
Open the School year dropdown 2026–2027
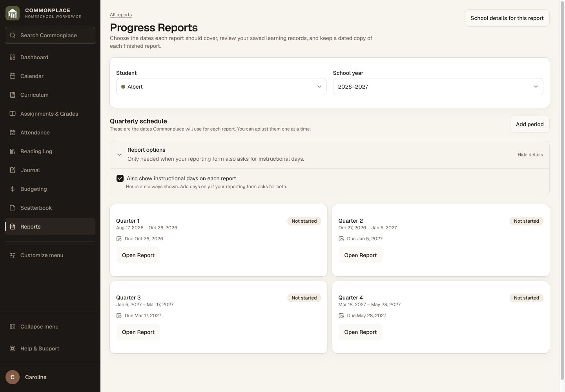pos(438,87)
